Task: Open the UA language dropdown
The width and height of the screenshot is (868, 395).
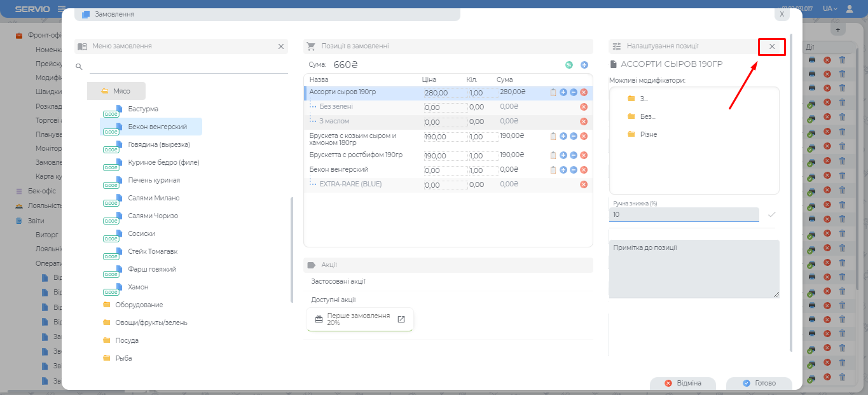Action: (x=829, y=8)
